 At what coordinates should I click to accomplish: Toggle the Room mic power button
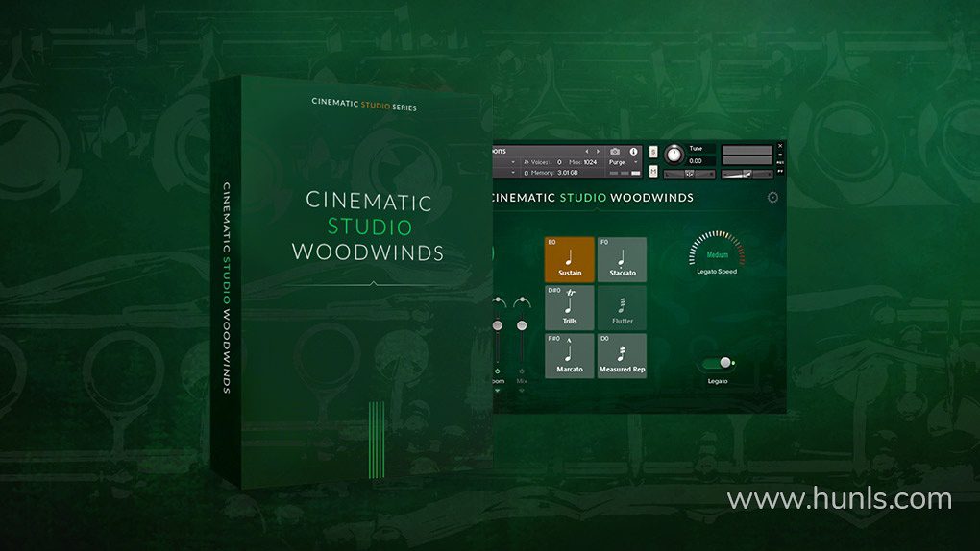[498, 371]
